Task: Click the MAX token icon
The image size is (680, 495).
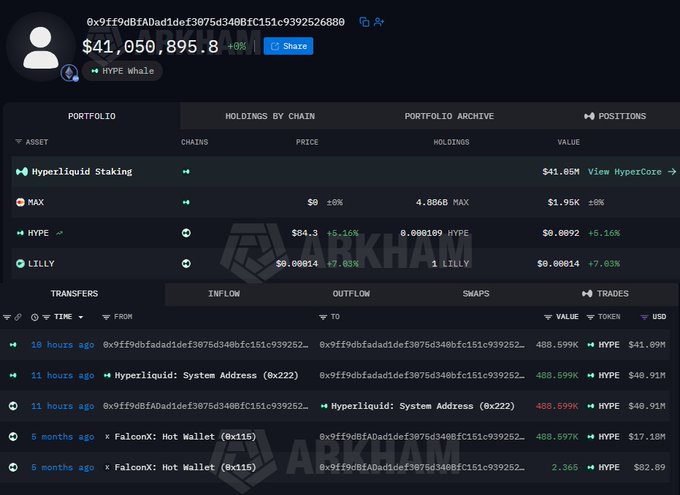Action: 20,202
